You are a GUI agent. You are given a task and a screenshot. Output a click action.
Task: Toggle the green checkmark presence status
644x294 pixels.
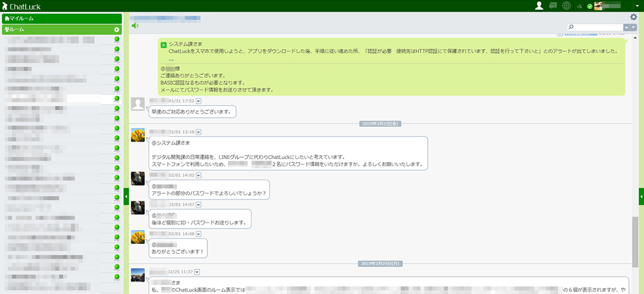[x=590, y=6]
